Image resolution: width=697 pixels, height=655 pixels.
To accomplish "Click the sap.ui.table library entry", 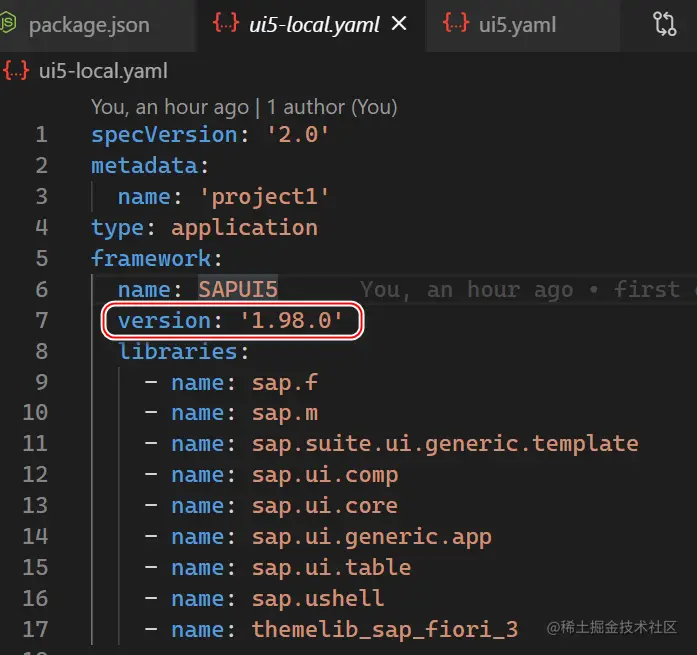I will pos(332,567).
